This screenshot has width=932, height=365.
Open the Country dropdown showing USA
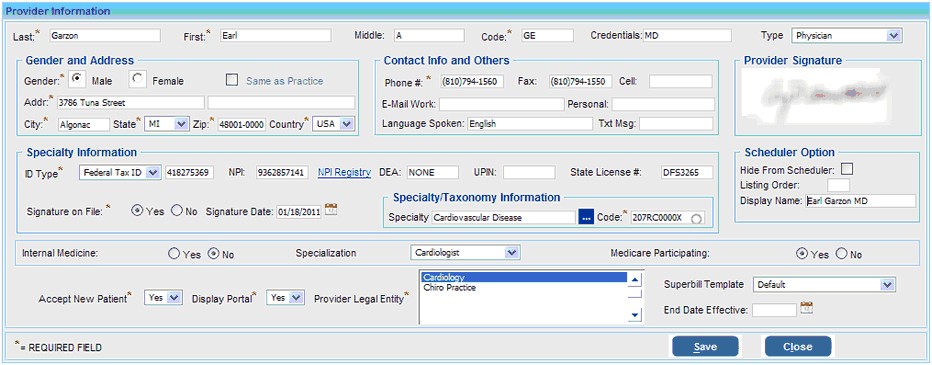[x=333, y=124]
